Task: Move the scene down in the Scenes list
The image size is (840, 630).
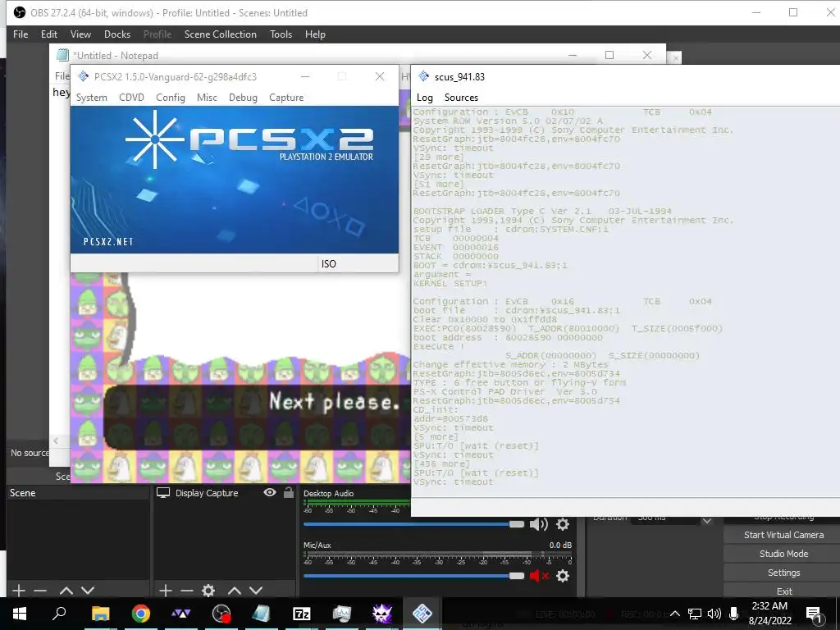Action: tap(88, 591)
